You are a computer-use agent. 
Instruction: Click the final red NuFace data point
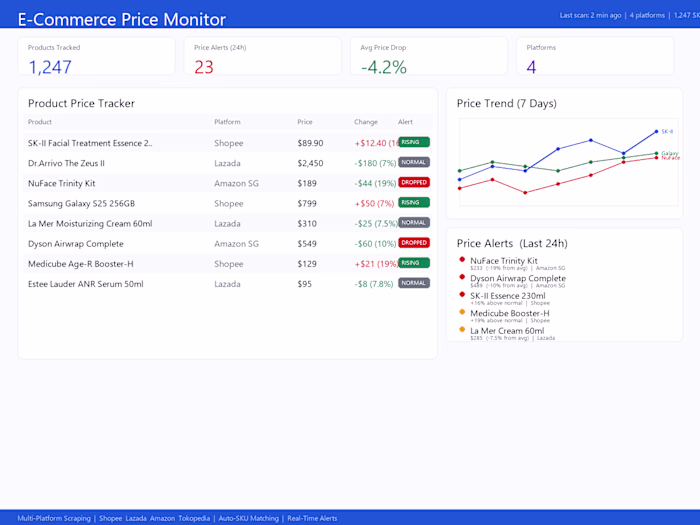tap(656, 158)
